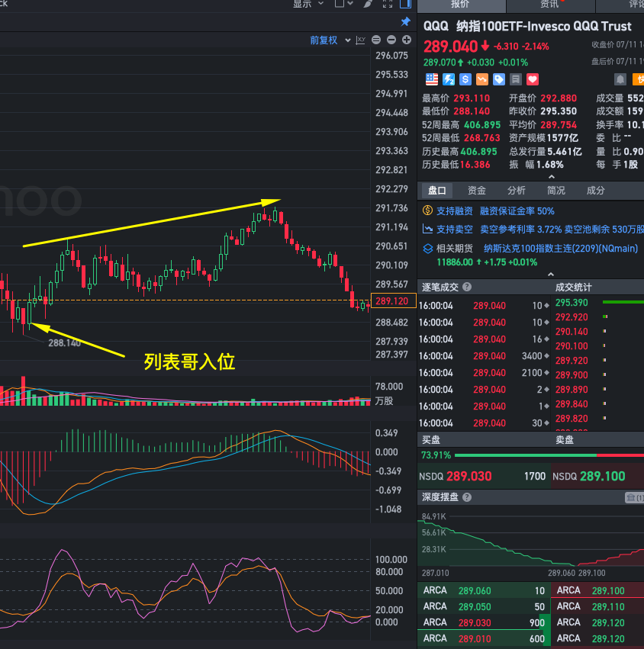
Task: Click the 支持卖空 downtrend chart icon
Action: (x=427, y=229)
